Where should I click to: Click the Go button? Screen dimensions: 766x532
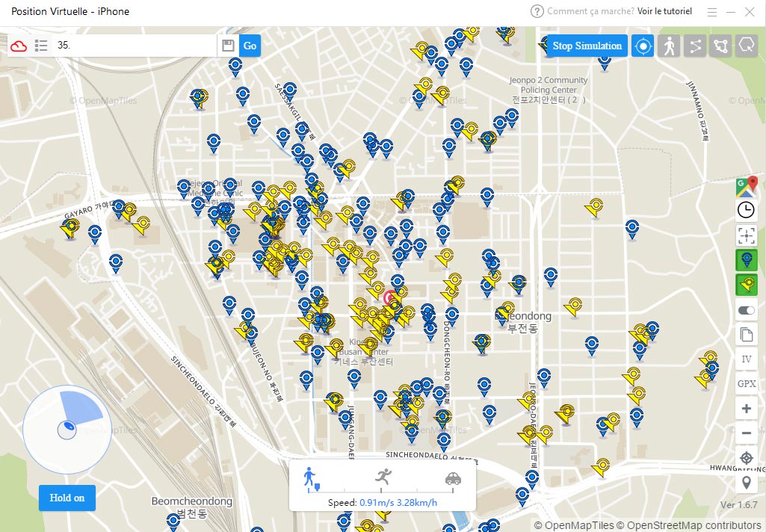point(250,46)
